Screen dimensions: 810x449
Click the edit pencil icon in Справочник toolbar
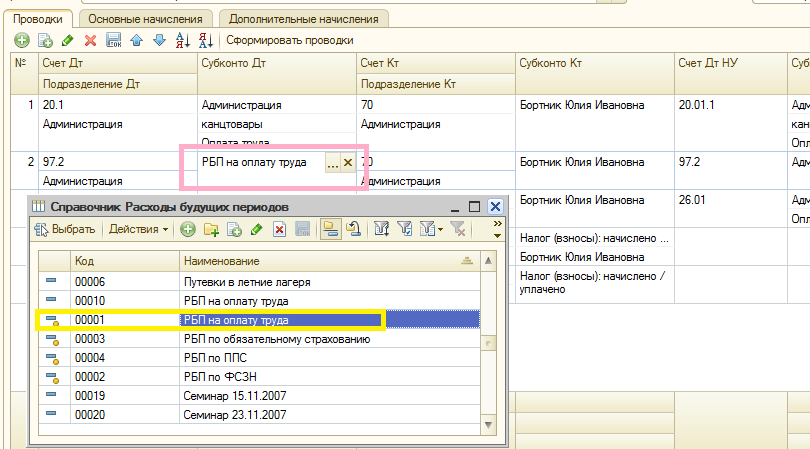[257, 230]
